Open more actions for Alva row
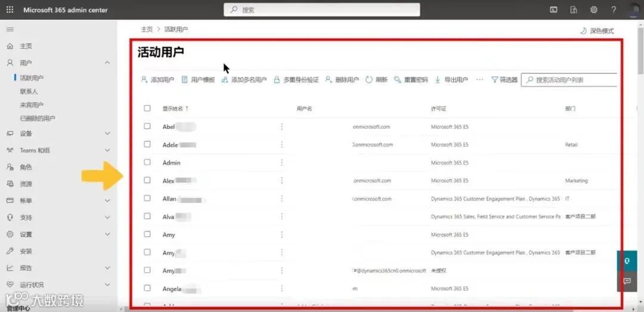The height and width of the screenshot is (312, 644). pyautogui.click(x=281, y=217)
